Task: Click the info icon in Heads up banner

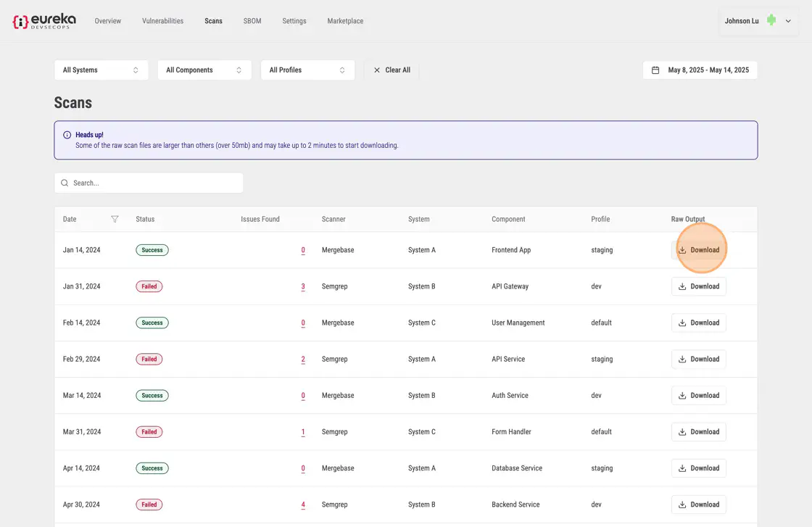Action: click(x=67, y=135)
